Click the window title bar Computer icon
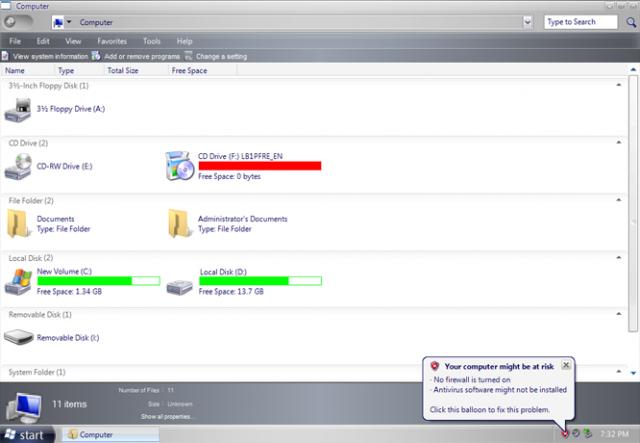This screenshot has width=640, height=443. pyautogui.click(x=6, y=5)
